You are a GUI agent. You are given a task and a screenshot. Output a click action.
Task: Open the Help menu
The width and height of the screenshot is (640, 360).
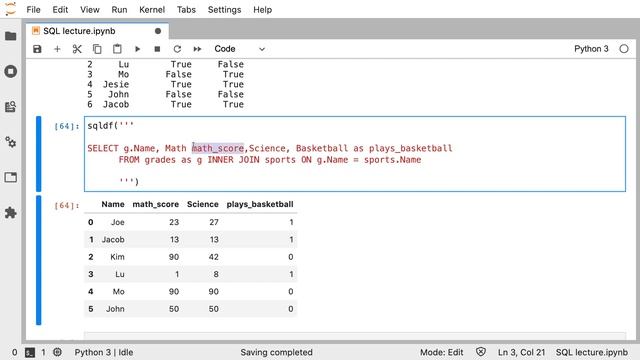point(262,9)
